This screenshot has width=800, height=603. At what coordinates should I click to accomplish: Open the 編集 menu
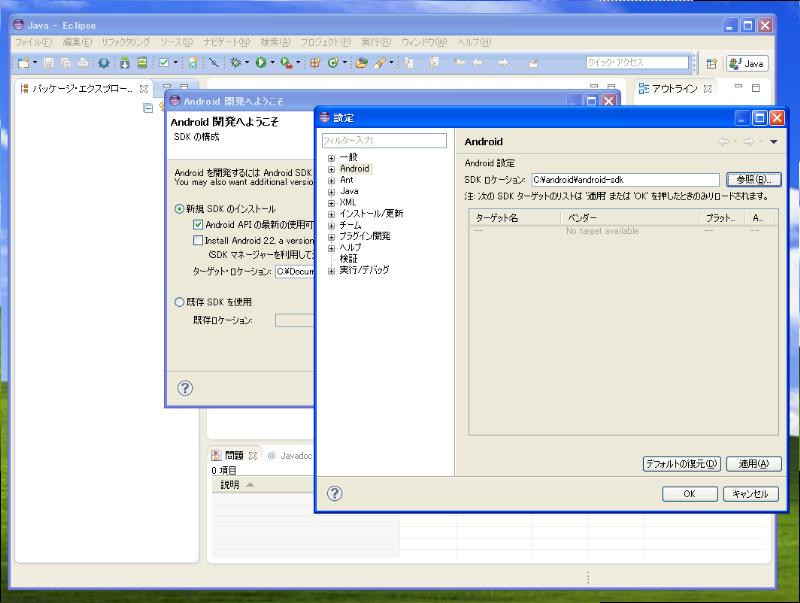coord(77,42)
